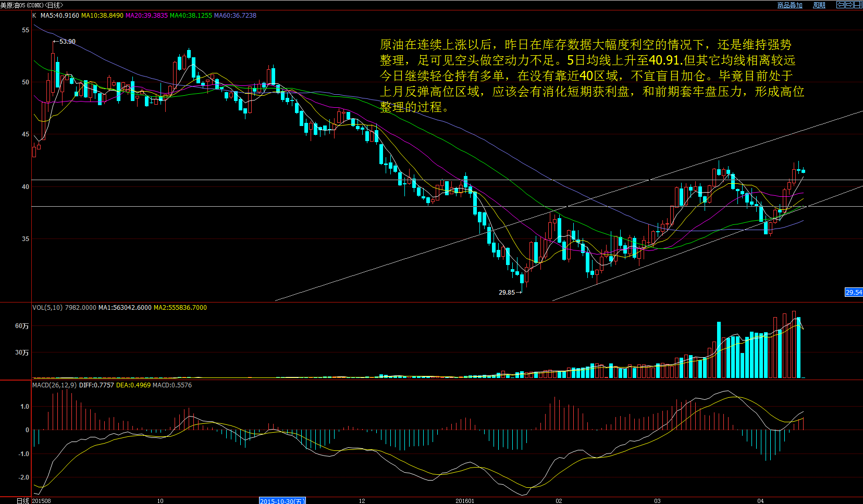
Task: Click the MA5 moving average label
Action: tap(60, 16)
